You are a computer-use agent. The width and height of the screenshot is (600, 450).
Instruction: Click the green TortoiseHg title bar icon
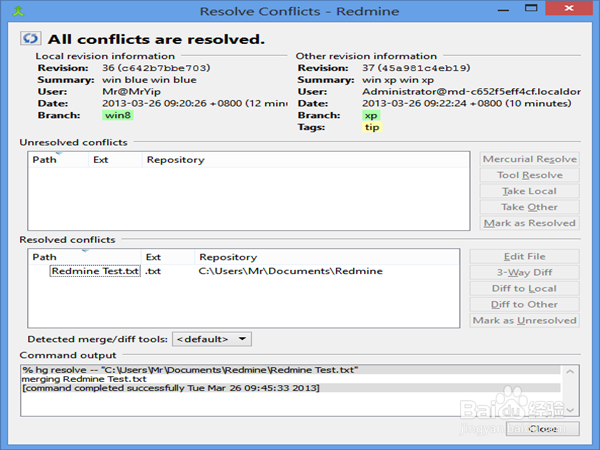(x=18, y=11)
